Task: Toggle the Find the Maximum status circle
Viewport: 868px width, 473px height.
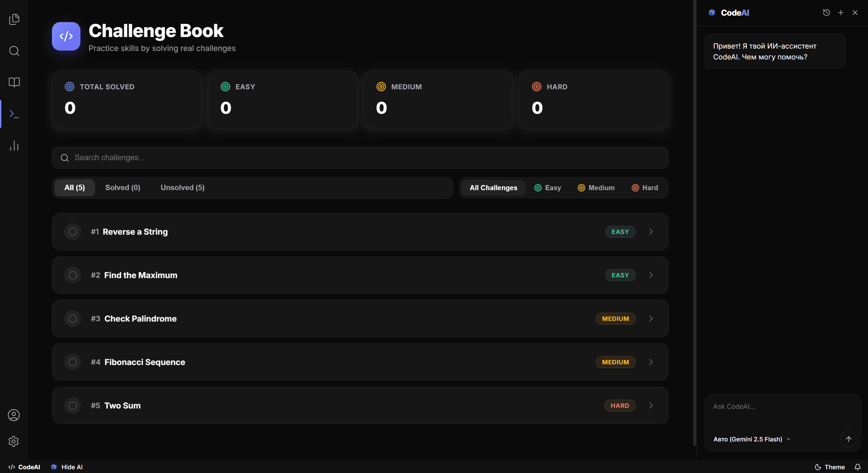Action: coord(73,275)
